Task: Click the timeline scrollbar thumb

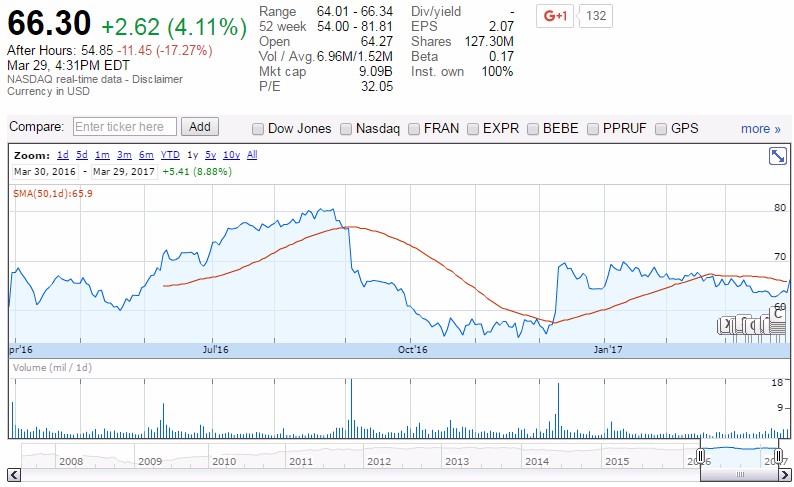Action: point(740,475)
